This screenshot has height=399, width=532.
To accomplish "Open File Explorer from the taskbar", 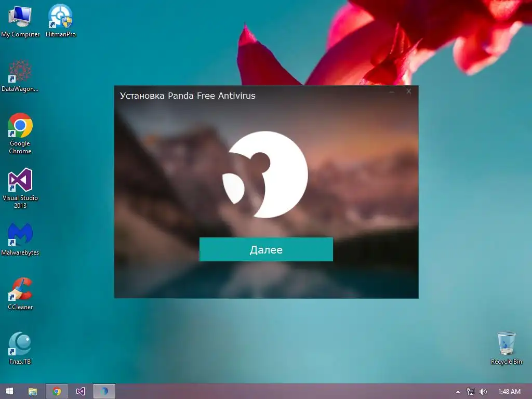I will (33, 391).
